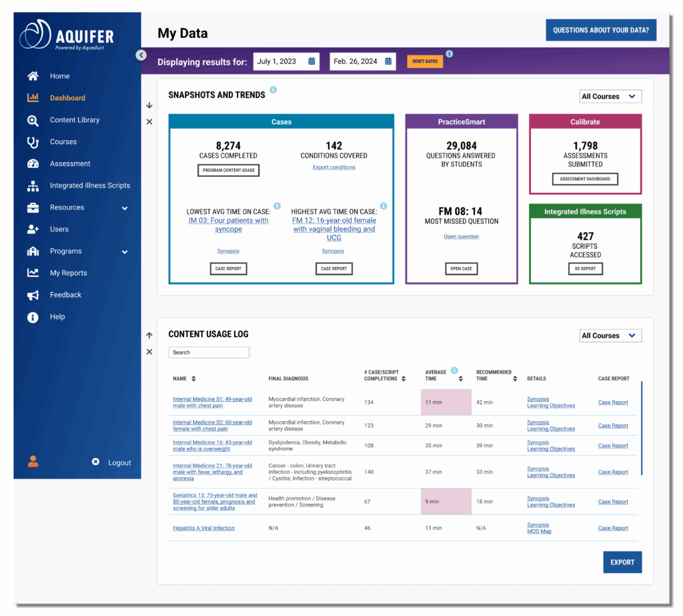Viewport: 683px width, 616px height.
Task: Open Integrated Illness Scripts menu item
Action: point(90,186)
